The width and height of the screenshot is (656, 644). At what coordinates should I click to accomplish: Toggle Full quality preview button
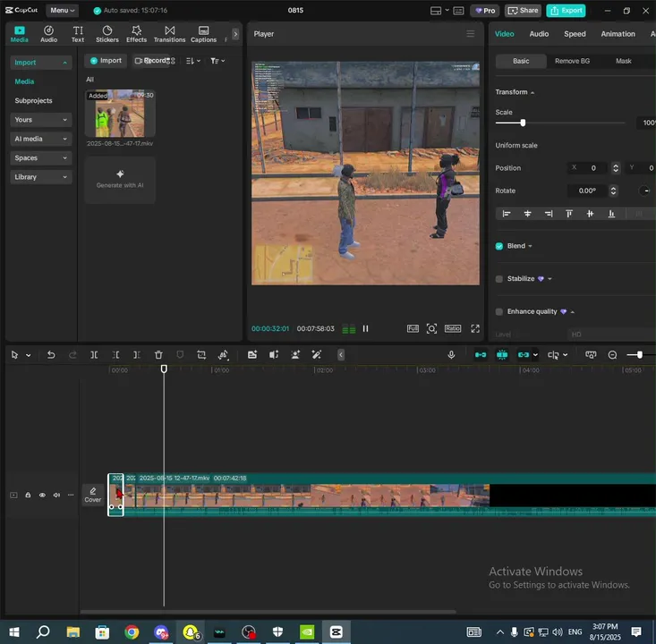point(413,328)
